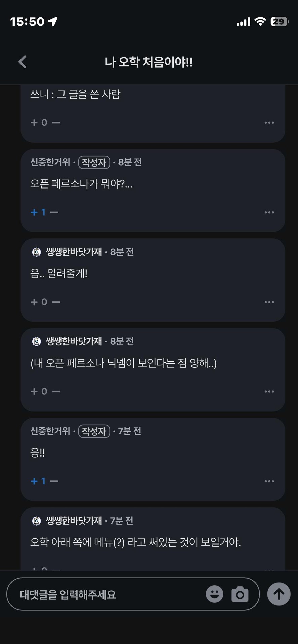Image resolution: width=298 pixels, height=644 pixels.
Task: Open more options on "응!!" comment
Action: [269, 481]
